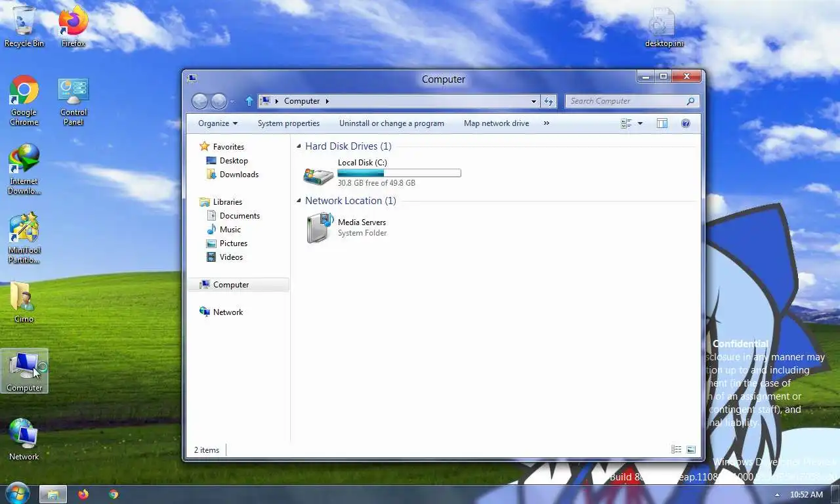Switch to Explorer taskbar button

point(53,494)
